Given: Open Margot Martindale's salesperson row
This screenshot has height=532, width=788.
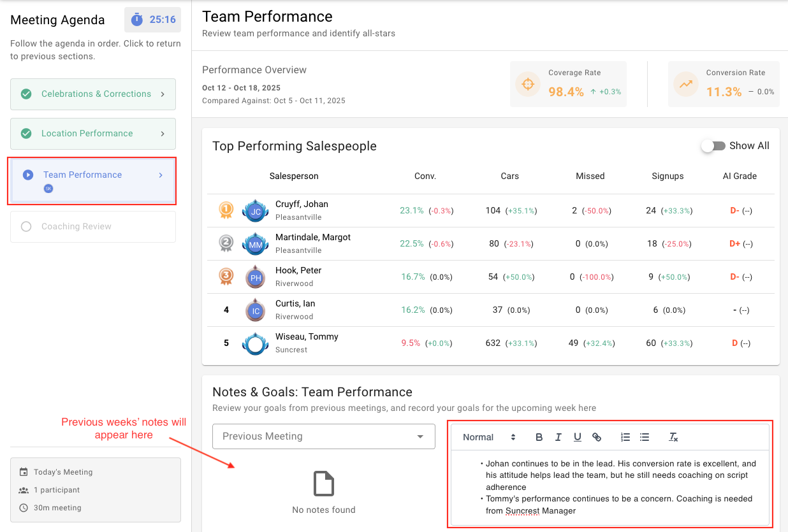Looking at the screenshot, I should pyautogui.click(x=491, y=243).
